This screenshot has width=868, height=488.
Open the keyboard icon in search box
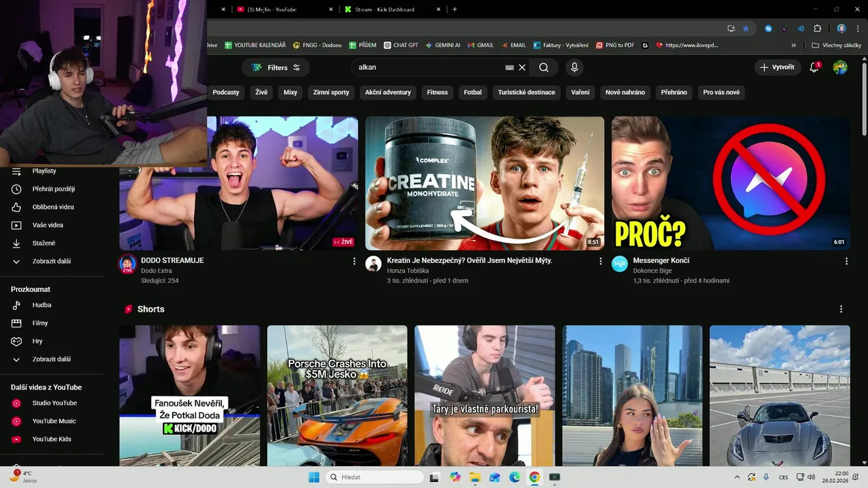pos(510,68)
